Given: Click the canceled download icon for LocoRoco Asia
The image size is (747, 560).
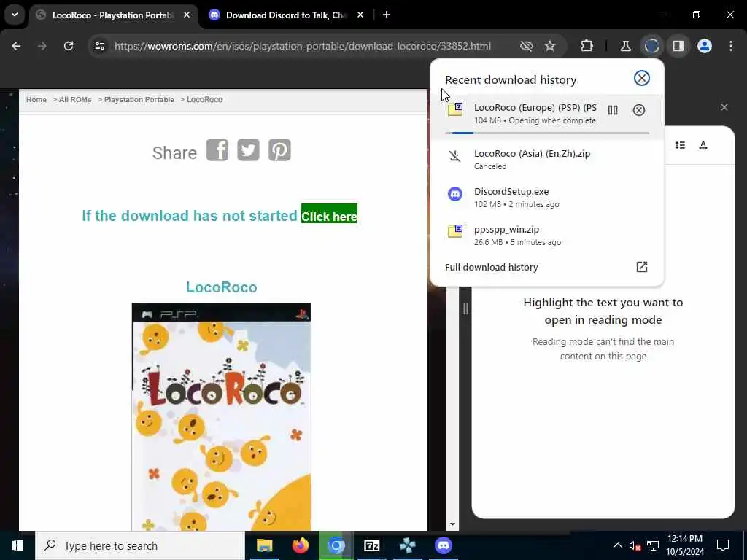Looking at the screenshot, I should 455,156.
